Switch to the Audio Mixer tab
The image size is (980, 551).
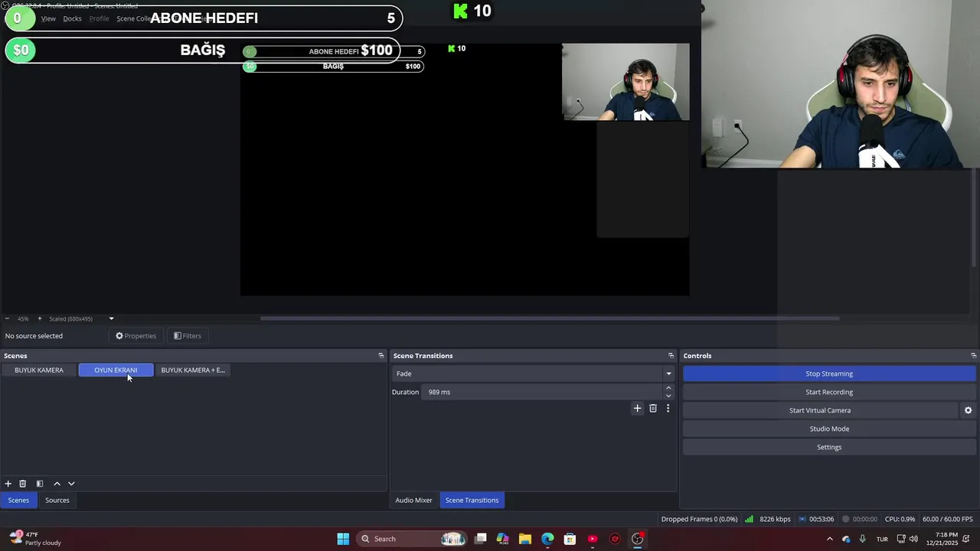point(413,500)
